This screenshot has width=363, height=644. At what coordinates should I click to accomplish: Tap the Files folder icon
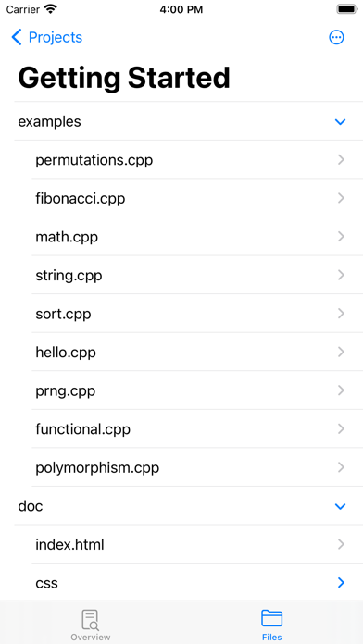coord(271,618)
